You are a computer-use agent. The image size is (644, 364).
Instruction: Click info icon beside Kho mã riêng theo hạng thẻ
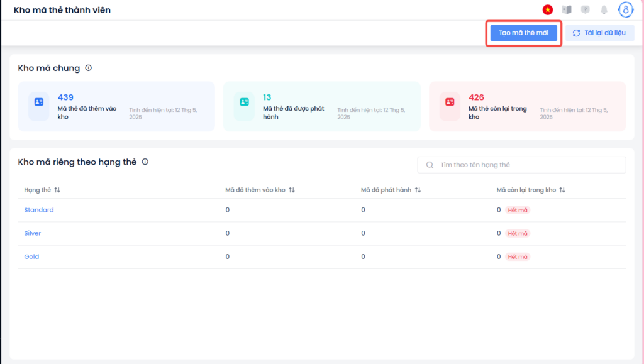click(x=145, y=162)
